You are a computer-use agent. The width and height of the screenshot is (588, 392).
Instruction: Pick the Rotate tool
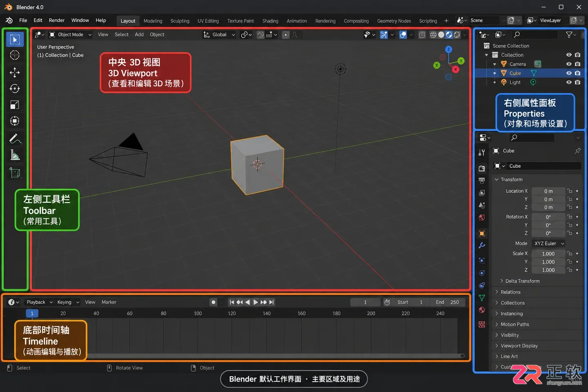point(15,89)
